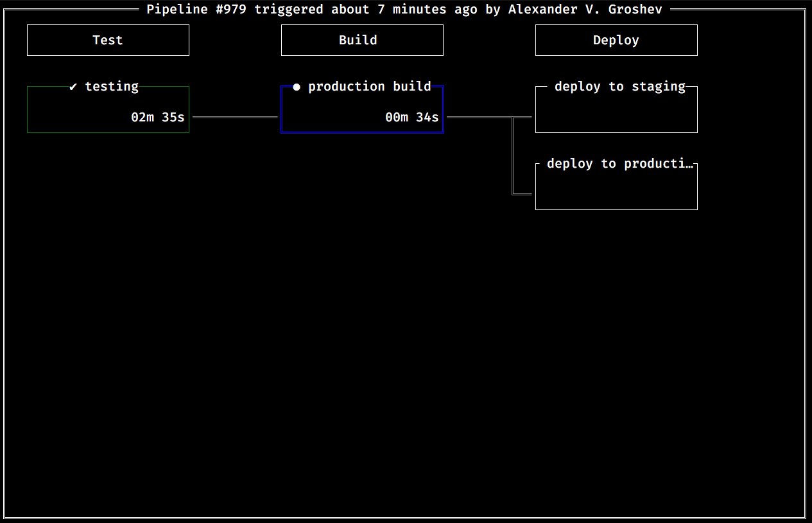Open the production build job label
Image resolution: width=812 pixels, height=523 pixels.
tap(370, 87)
